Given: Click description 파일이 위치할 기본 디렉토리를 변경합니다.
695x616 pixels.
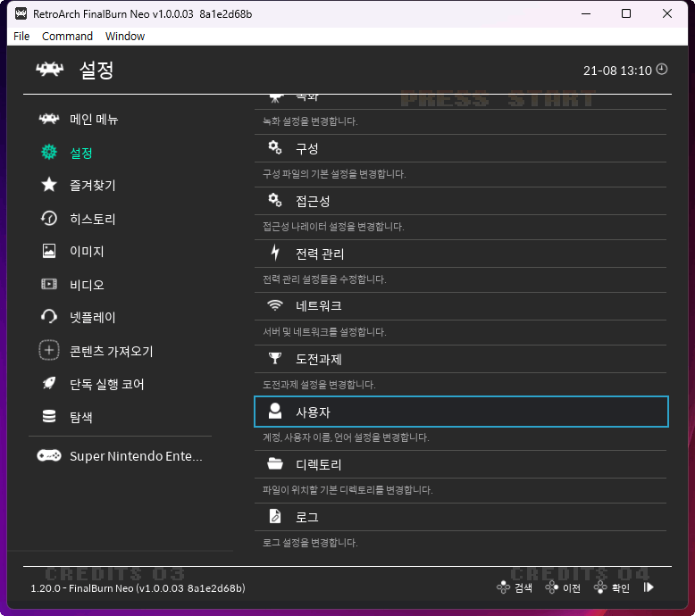Looking at the screenshot, I should [x=347, y=490].
